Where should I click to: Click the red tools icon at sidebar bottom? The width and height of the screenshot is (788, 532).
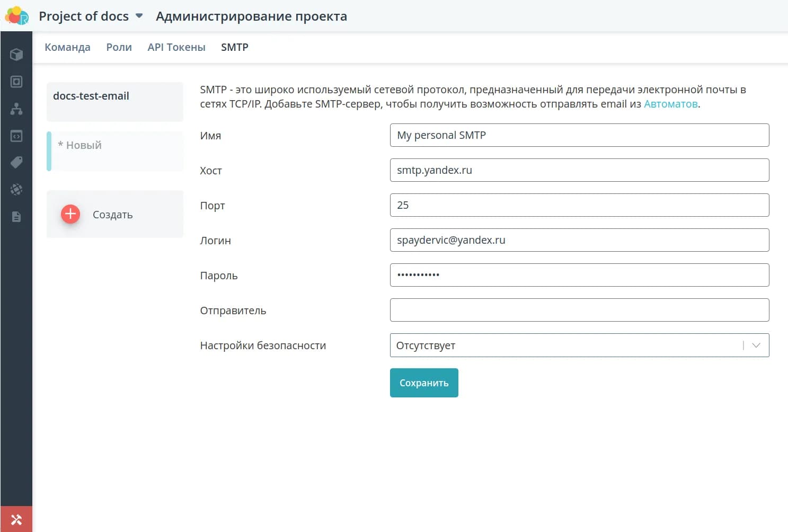click(x=16, y=519)
